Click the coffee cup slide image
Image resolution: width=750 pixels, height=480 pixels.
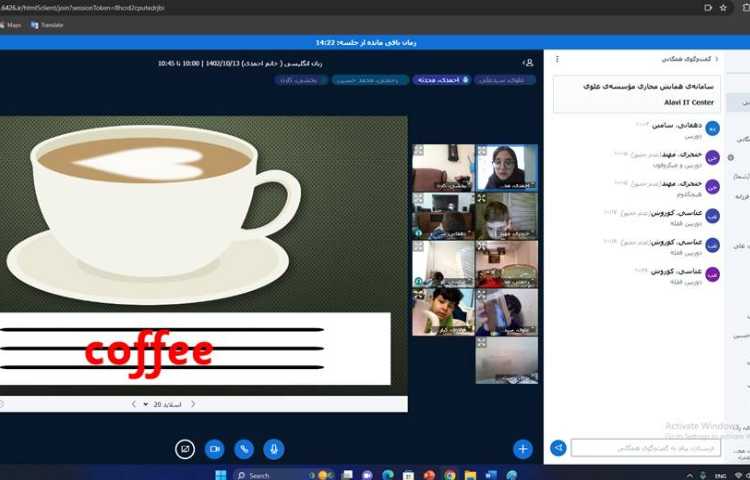[x=153, y=215]
